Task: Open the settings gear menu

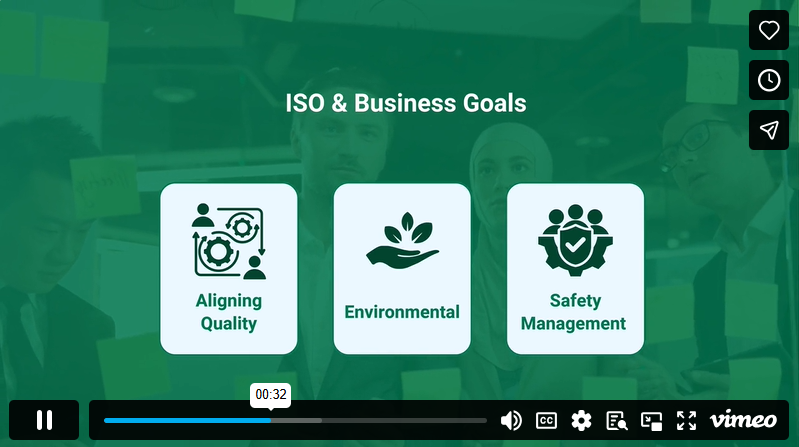Action: 581,421
